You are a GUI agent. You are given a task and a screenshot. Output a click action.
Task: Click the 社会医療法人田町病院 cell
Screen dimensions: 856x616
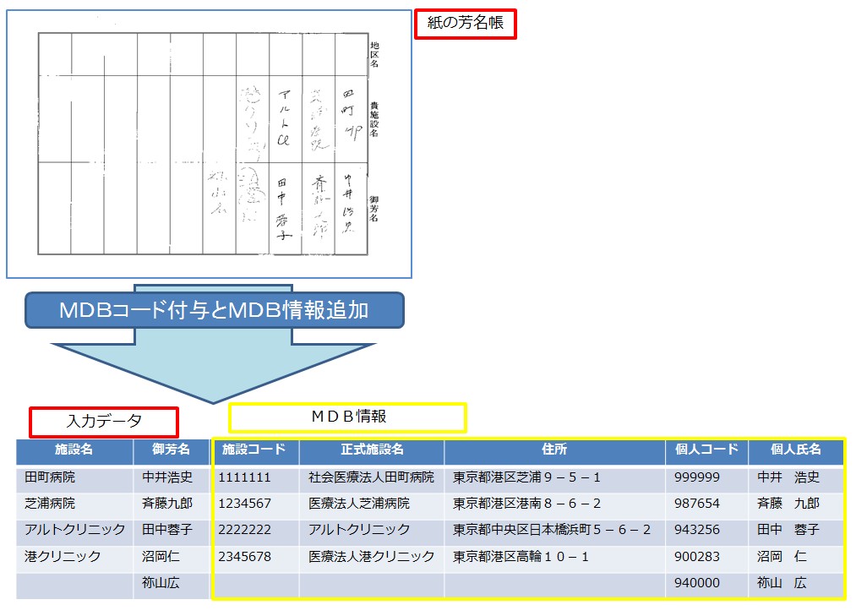click(371, 477)
